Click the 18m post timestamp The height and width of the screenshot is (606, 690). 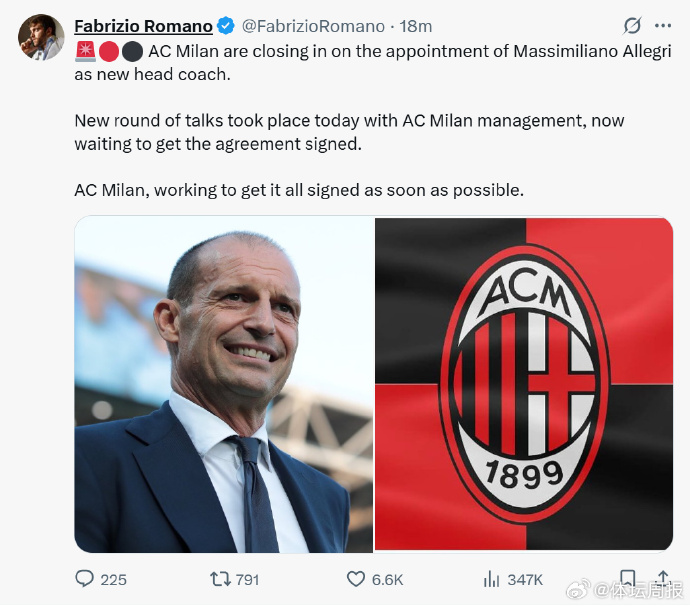tap(415, 26)
